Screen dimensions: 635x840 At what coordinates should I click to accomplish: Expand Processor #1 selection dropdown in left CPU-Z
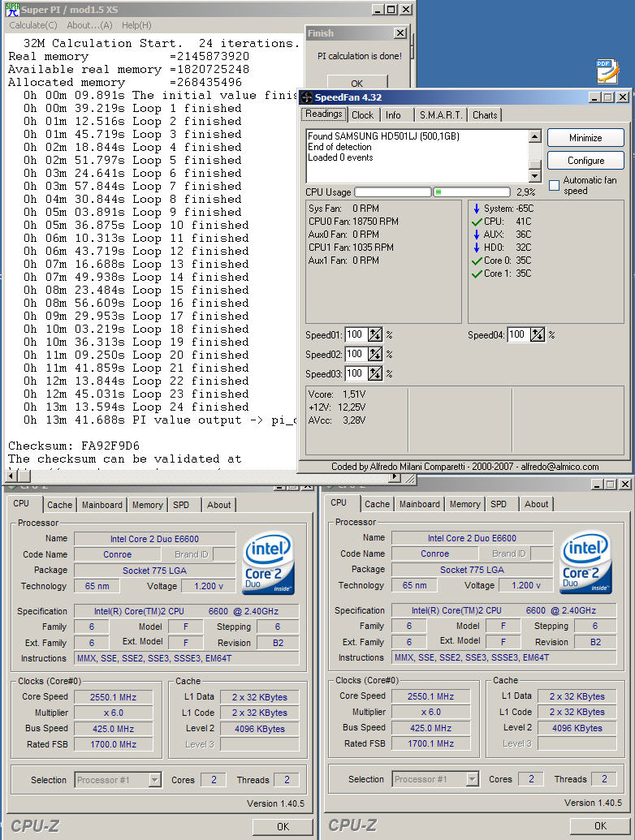[x=154, y=780]
